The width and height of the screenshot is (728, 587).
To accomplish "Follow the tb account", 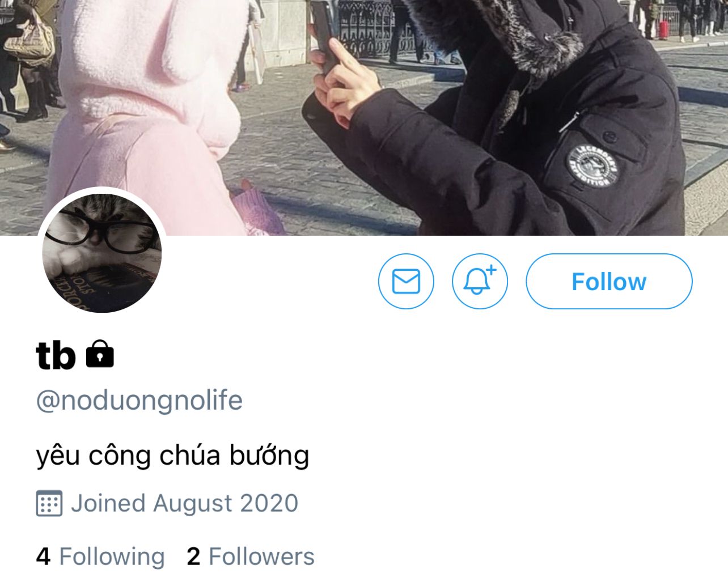I will (609, 282).
